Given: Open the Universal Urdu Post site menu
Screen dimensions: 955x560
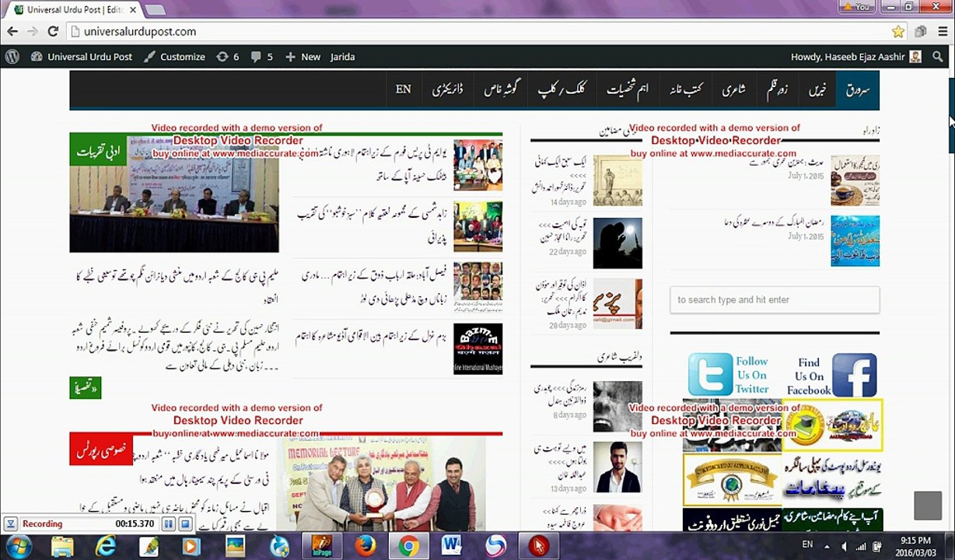Looking at the screenshot, I should [82, 57].
